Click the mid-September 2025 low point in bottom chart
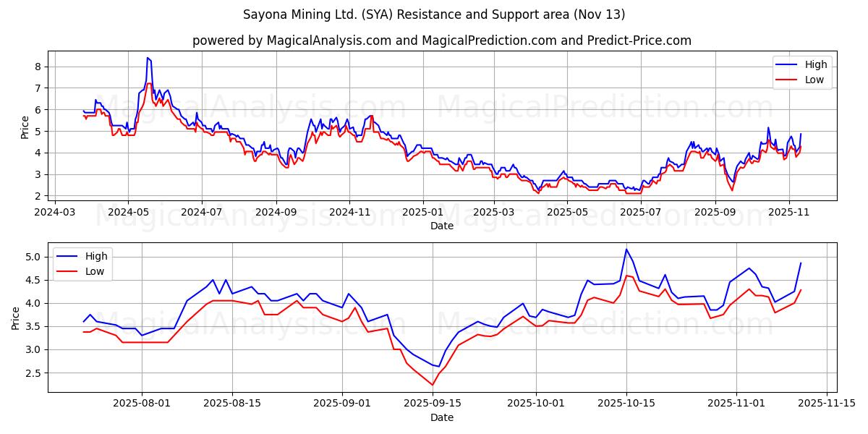The height and width of the screenshot is (434, 868). 433,385
